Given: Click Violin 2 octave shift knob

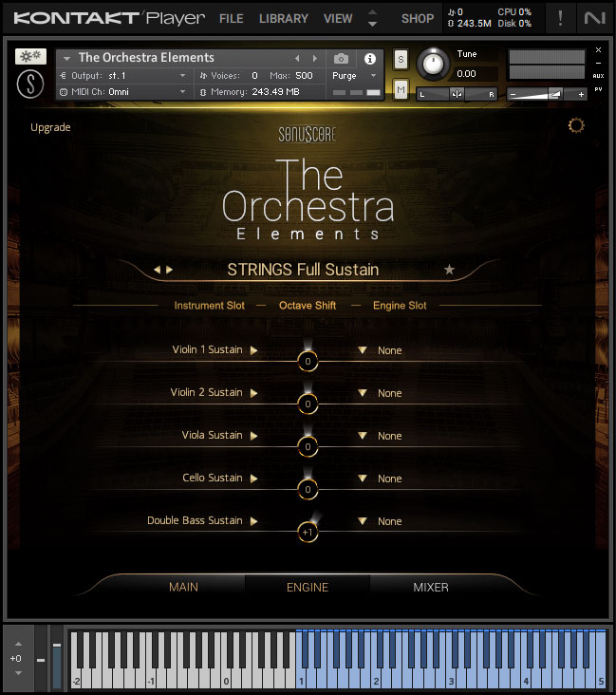Looking at the screenshot, I should click(308, 404).
